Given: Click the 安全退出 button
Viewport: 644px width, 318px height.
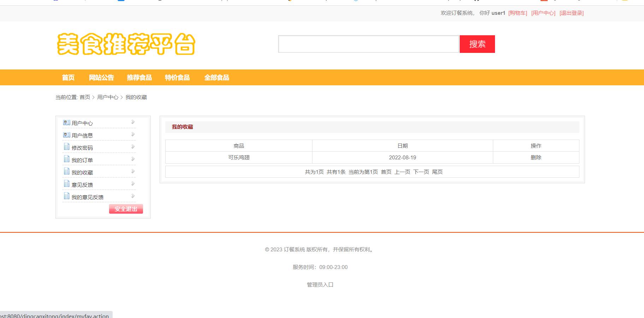Looking at the screenshot, I should click(126, 209).
